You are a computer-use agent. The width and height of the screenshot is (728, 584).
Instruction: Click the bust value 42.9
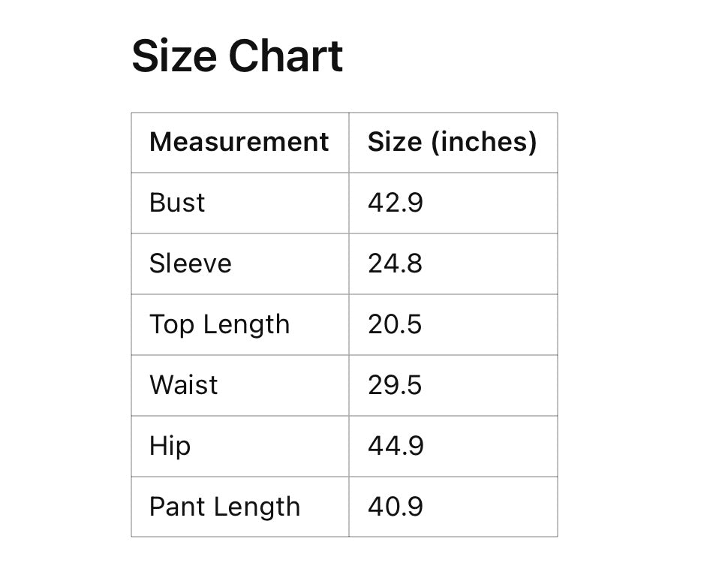click(x=396, y=203)
